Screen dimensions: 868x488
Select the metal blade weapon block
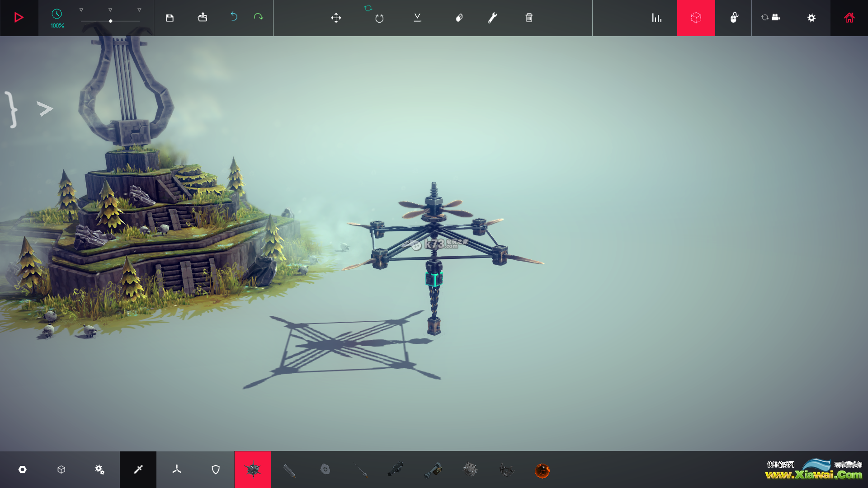[x=289, y=470]
